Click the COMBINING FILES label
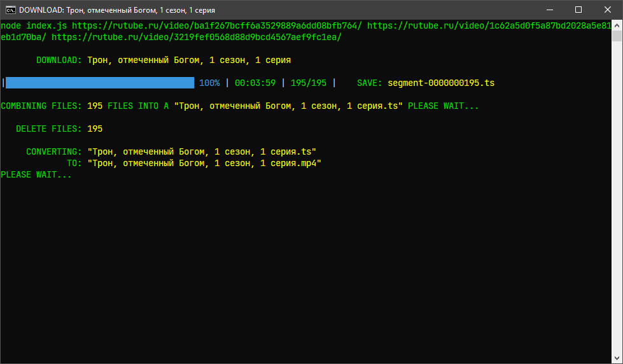 (41, 106)
